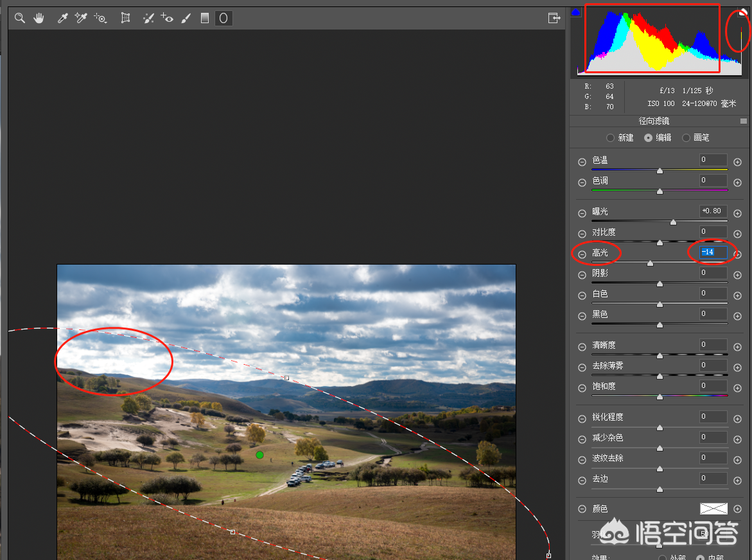The width and height of the screenshot is (752, 560).
Task: Select the Adjustment Brush tool
Action: point(186,18)
